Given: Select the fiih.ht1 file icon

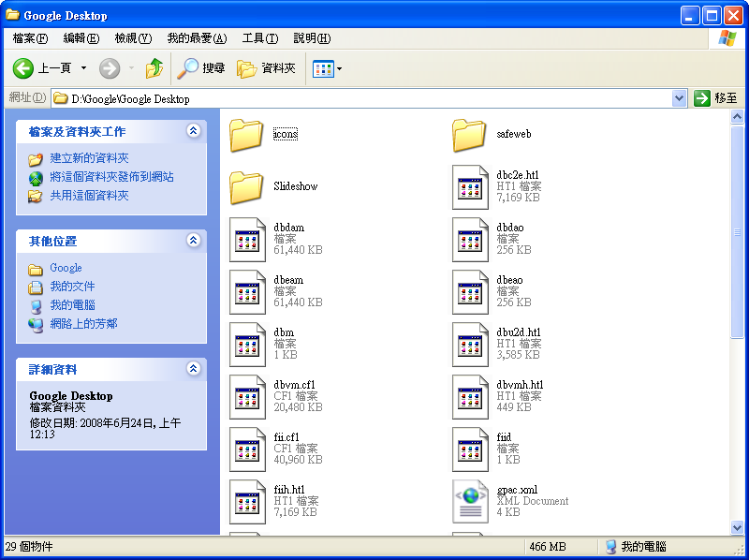Looking at the screenshot, I should coord(247,503).
